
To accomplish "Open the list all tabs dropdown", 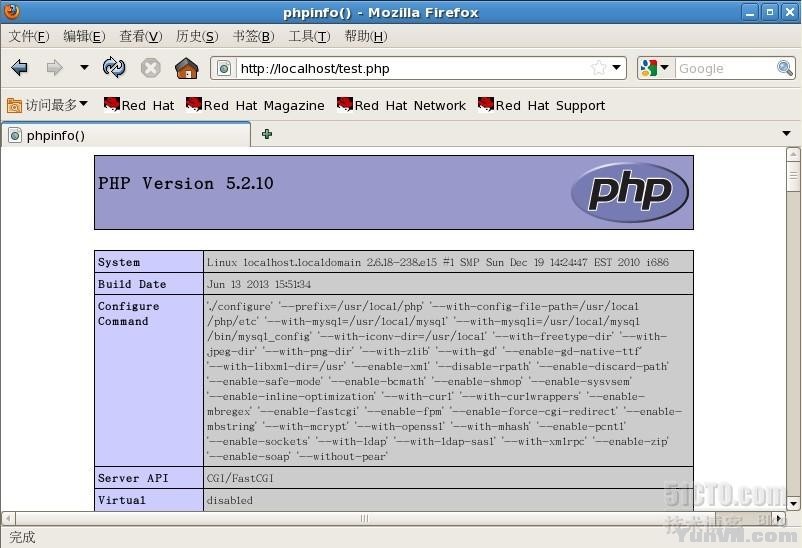I will (x=786, y=134).
